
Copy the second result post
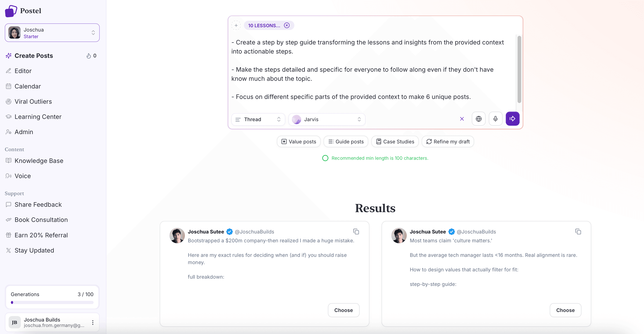pos(578,232)
